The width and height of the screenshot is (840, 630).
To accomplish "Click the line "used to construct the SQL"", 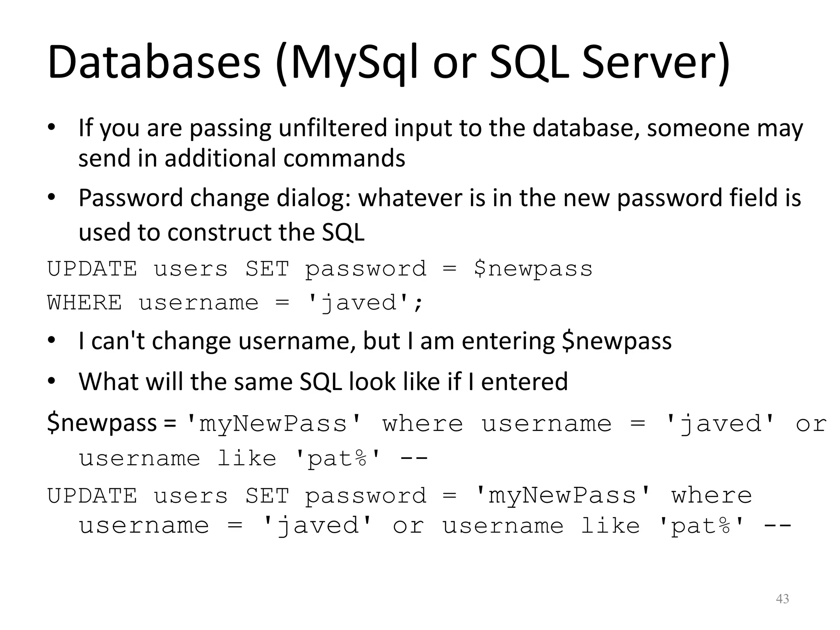I will pyautogui.click(x=221, y=232).
